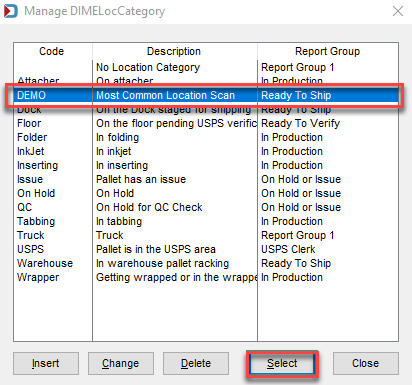Screen dimensions: 412x385
Task: Click the Insert button
Action: click(x=46, y=363)
